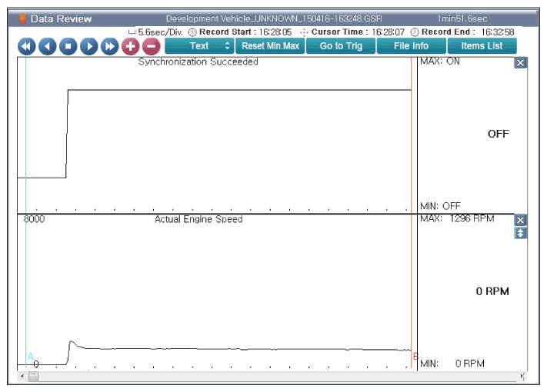
Task: Click the horizontal scrollbar right arrow
Action: [522, 377]
